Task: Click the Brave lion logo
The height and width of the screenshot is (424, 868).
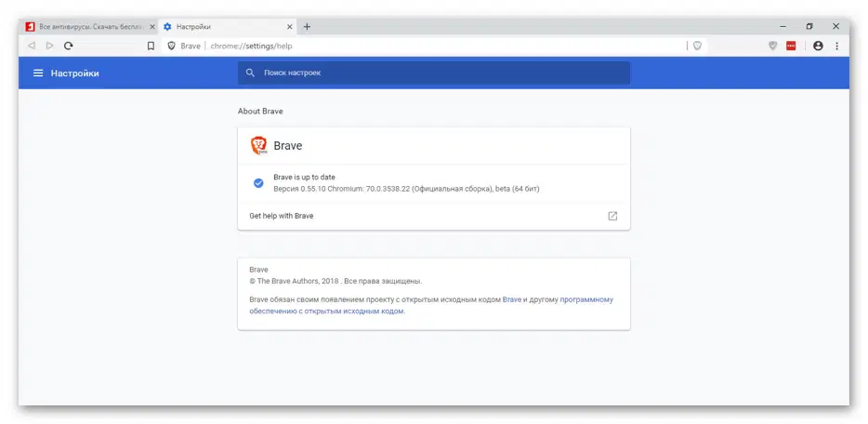Action: pos(258,146)
